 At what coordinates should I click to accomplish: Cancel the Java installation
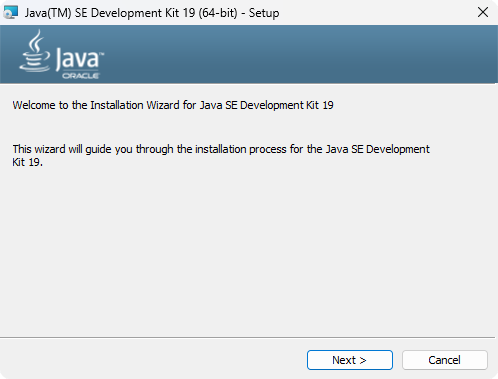coord(445,360)
